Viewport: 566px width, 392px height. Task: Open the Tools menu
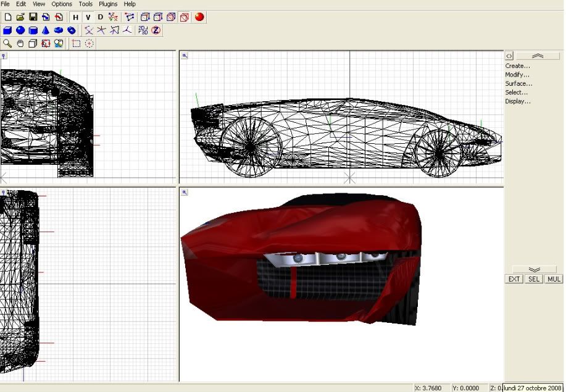85,4
